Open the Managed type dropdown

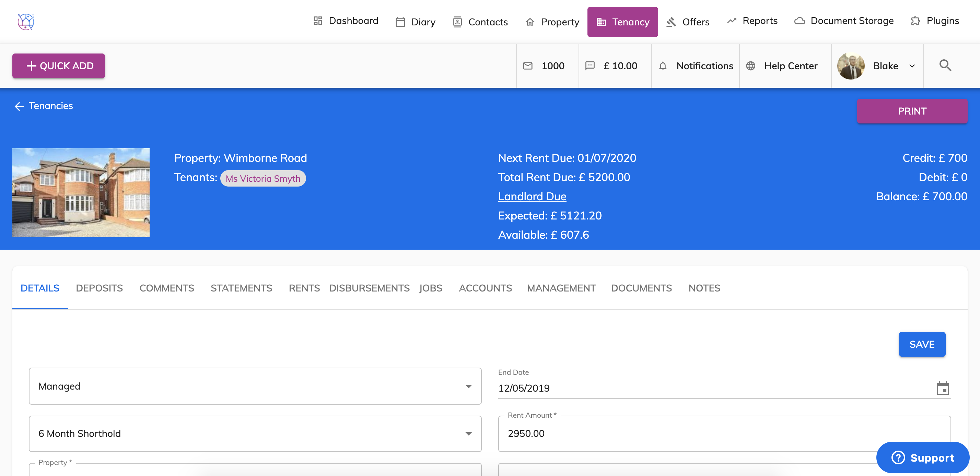pos(255,386)
